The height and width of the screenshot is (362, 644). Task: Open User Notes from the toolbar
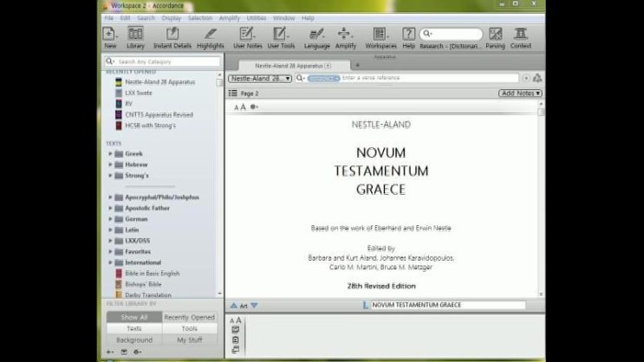click(247, 36)
